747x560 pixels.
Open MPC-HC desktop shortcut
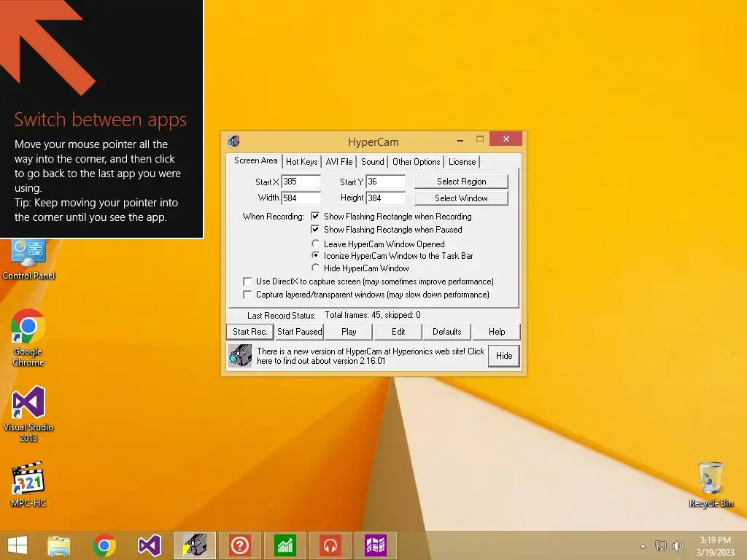click(x=28, y=484)
